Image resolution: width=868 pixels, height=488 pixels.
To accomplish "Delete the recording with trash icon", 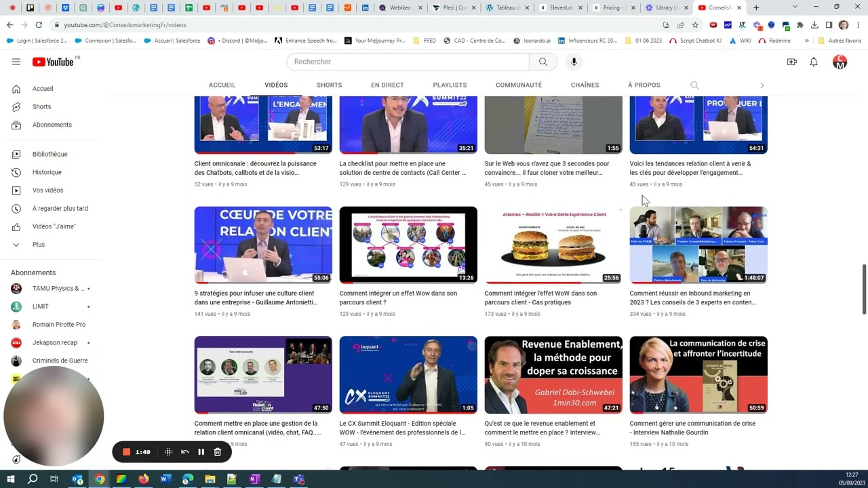I will [217, 452].
